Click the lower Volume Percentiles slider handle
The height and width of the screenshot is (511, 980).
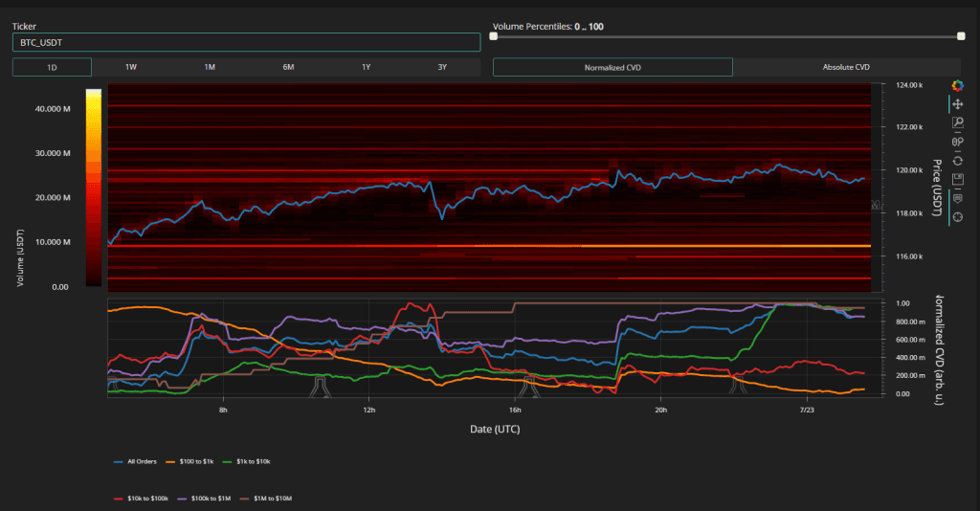[494, 36]
